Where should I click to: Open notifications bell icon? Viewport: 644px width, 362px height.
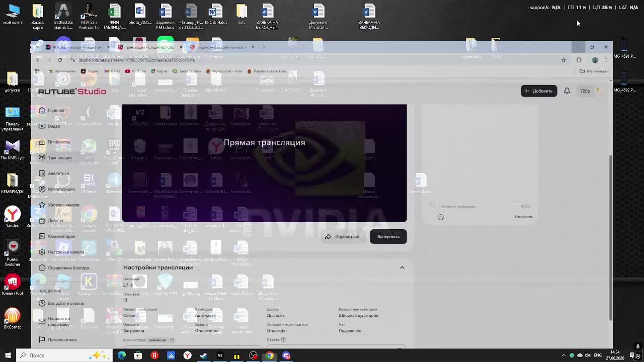click(x=567, y=91)
